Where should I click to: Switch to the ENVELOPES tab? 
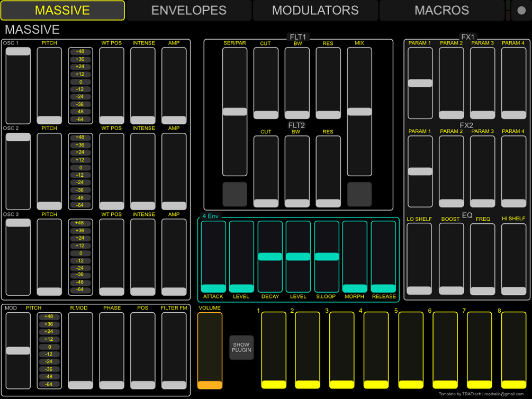pos(188,10)
